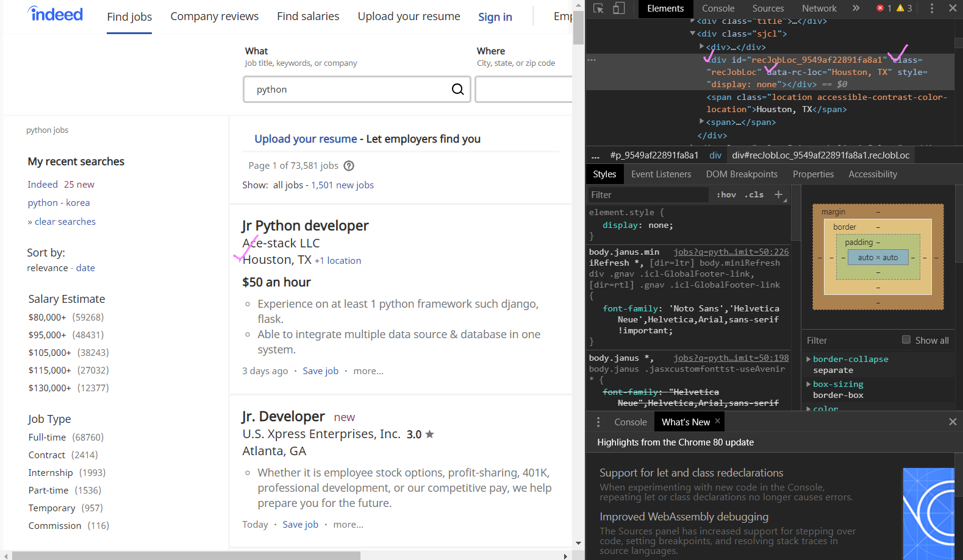
Task: Expand the collapsed span node
Action: coord(701,122)
